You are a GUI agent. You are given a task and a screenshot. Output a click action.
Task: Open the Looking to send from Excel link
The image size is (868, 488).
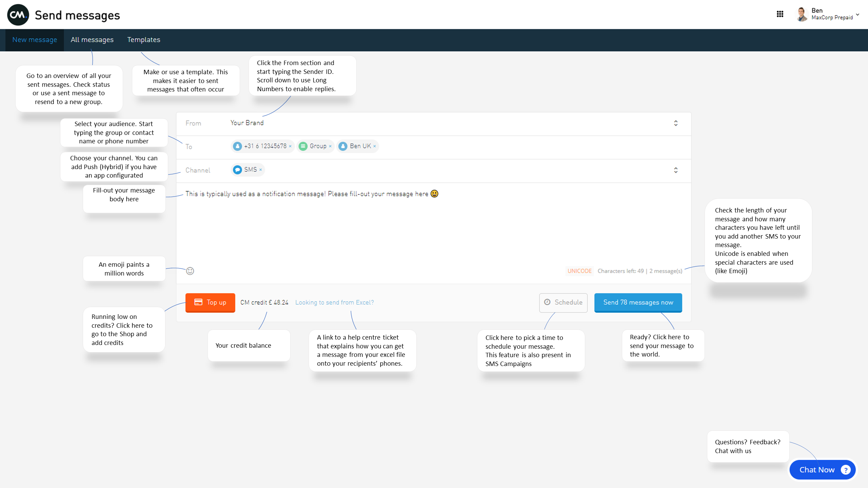pos(334,302)
